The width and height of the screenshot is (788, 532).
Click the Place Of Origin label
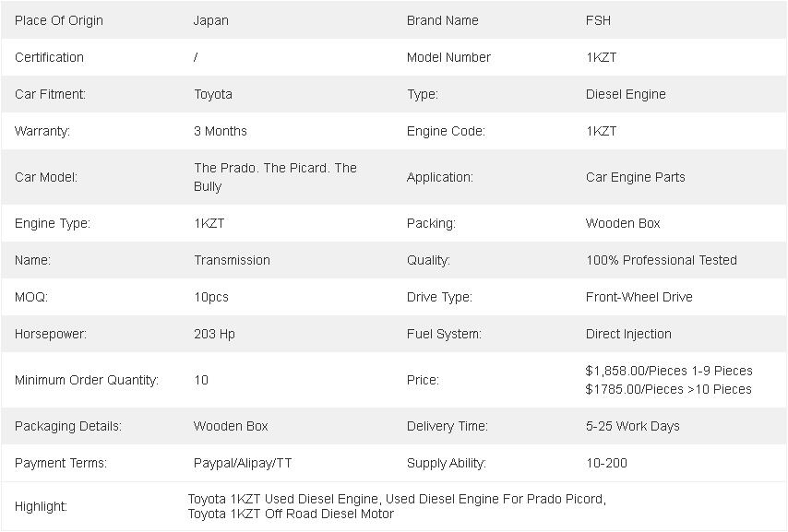tap(59, 20)
